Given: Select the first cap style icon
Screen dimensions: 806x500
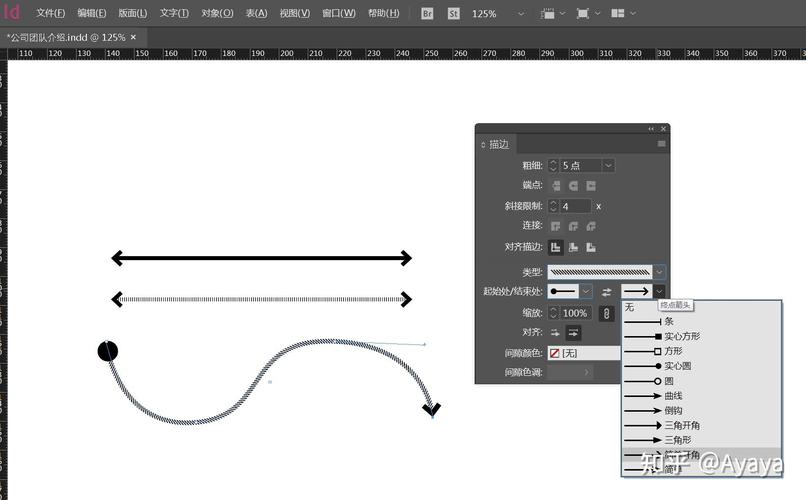Looking at the screenshot, I should (556, 186).
